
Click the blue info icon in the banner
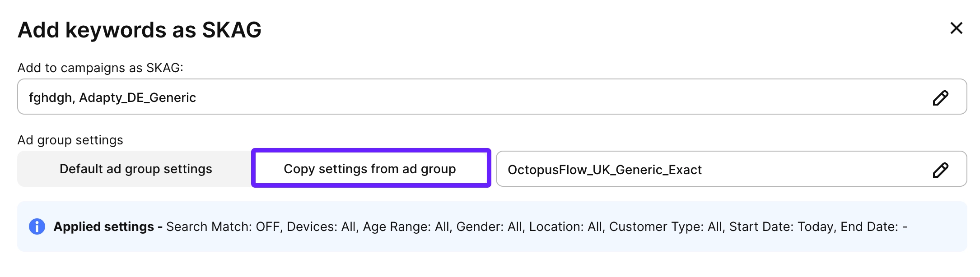click(37, 226)
